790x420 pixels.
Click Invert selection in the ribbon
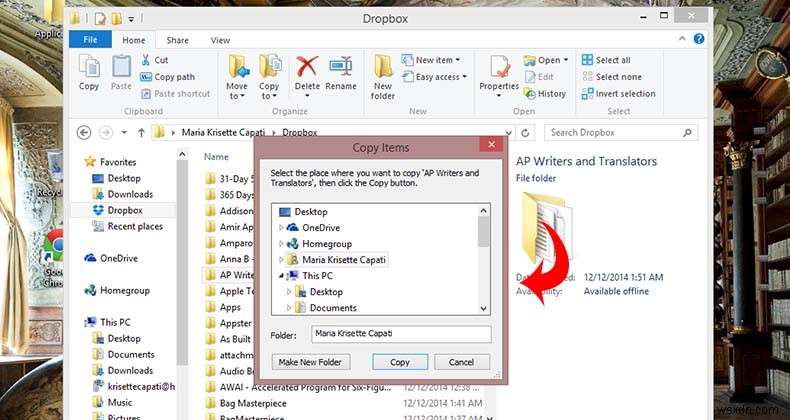[619, 94]
